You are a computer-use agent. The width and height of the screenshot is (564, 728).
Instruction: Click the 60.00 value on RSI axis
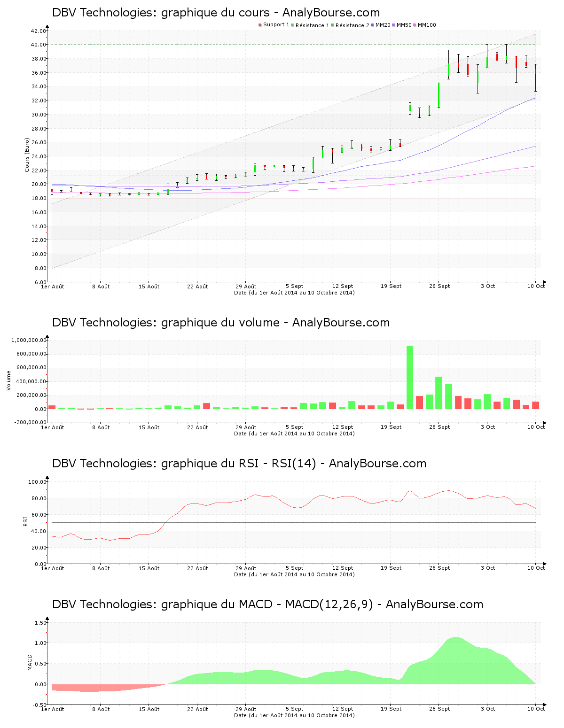point(39,515)
